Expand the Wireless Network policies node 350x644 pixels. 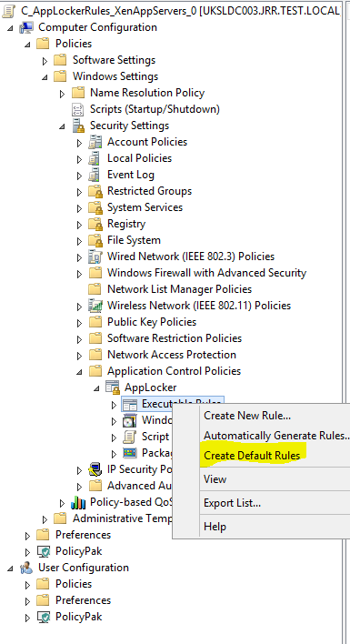pos(80,307)
